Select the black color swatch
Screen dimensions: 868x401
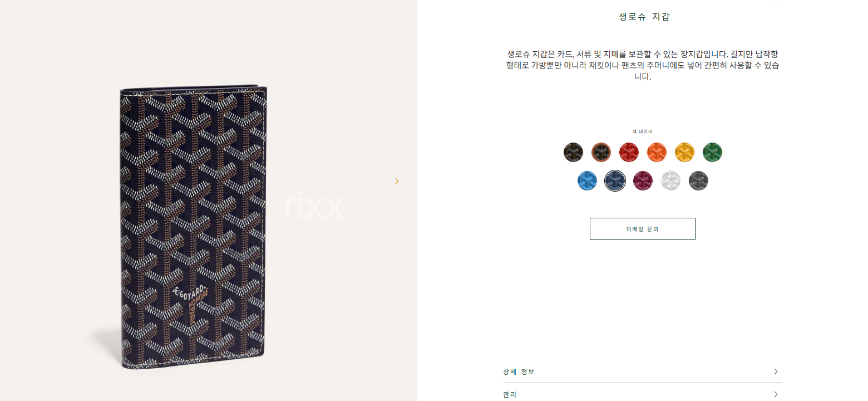coord(573,152)
